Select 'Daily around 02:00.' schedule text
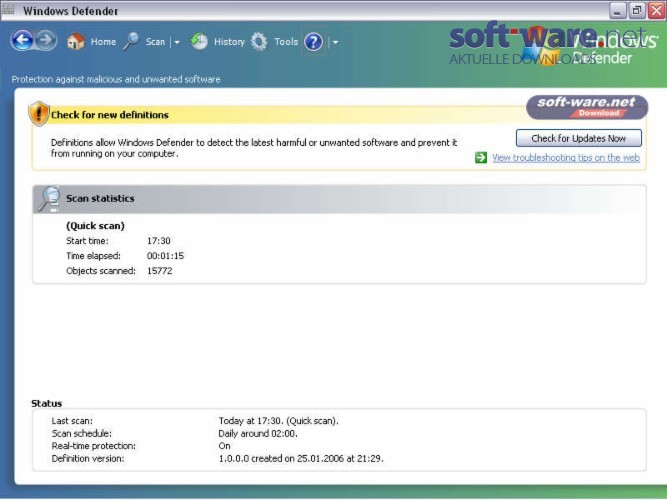 (x=258, y=434)
